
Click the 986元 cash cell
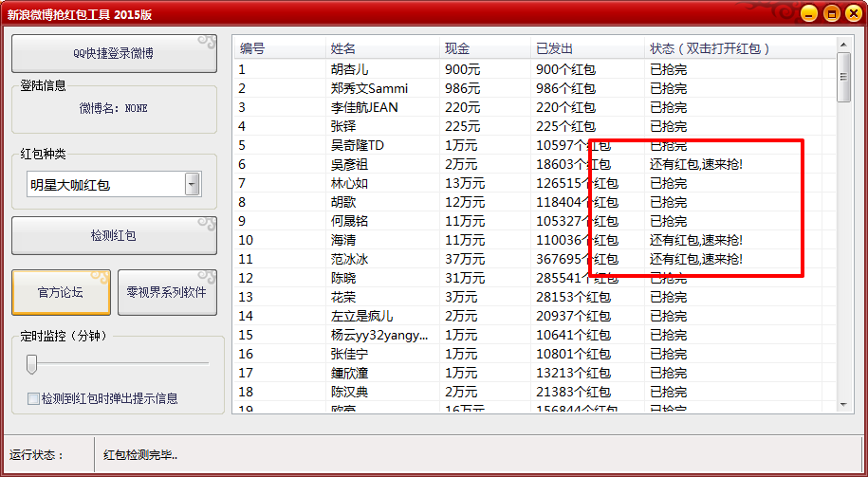pyautogui.click(x=463, y=88)
